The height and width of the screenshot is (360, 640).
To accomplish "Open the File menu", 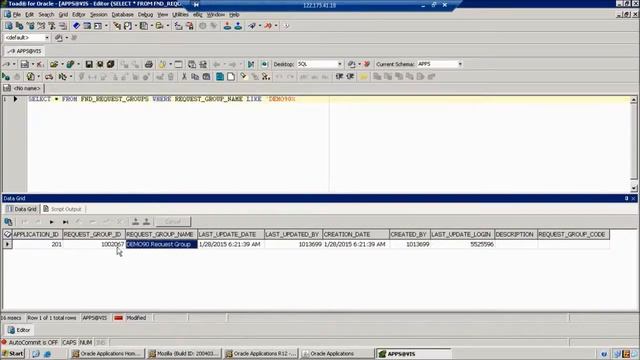I will [x=16, y=14].
